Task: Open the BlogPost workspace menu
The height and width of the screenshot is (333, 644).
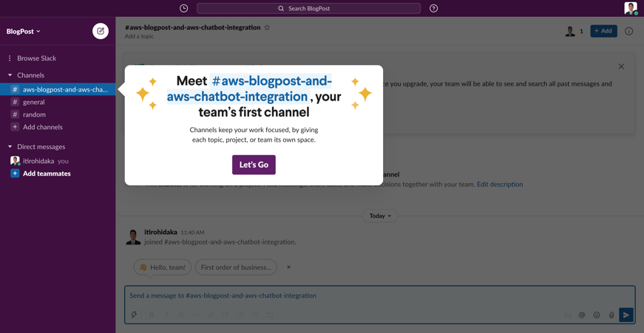Action: coord(24,31)
